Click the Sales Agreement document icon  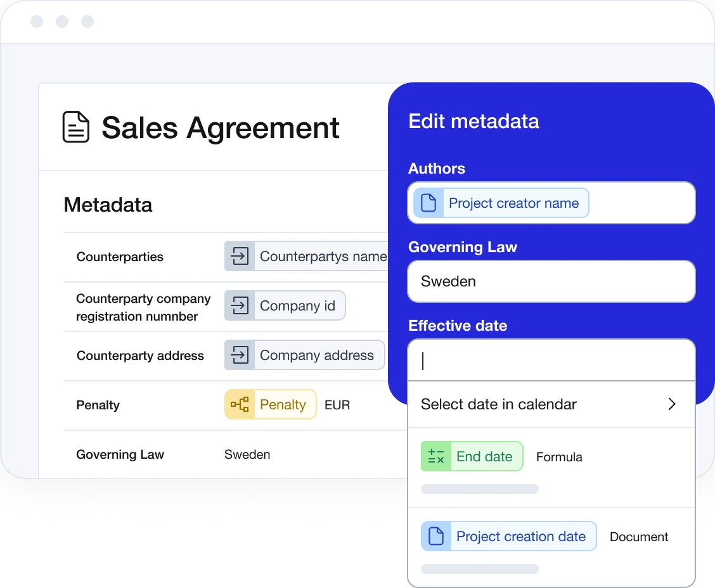(75, 127)
